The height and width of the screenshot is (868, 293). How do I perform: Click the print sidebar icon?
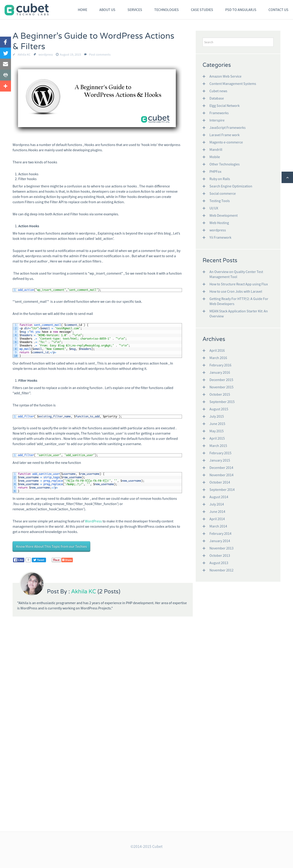pos(5,75)
